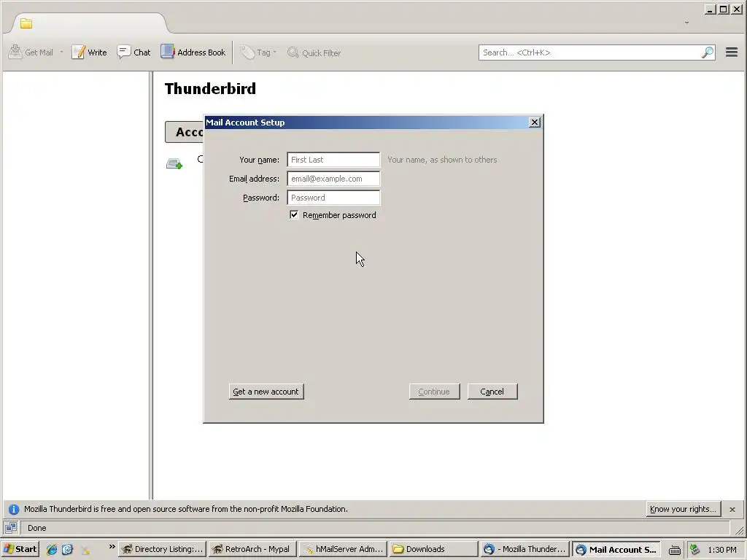Click the system clock showing 1:30 PM
This screenshot has height=560, width=747.
(x=722, y=550)
